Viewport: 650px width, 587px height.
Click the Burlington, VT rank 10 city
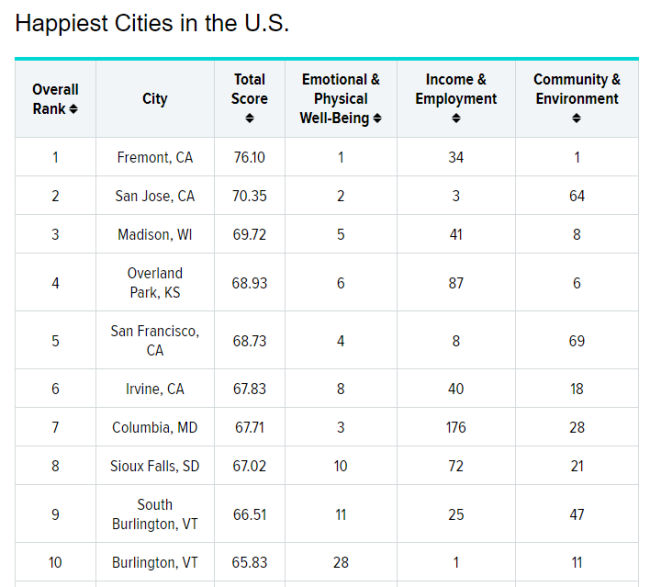(x=155, y=563)
